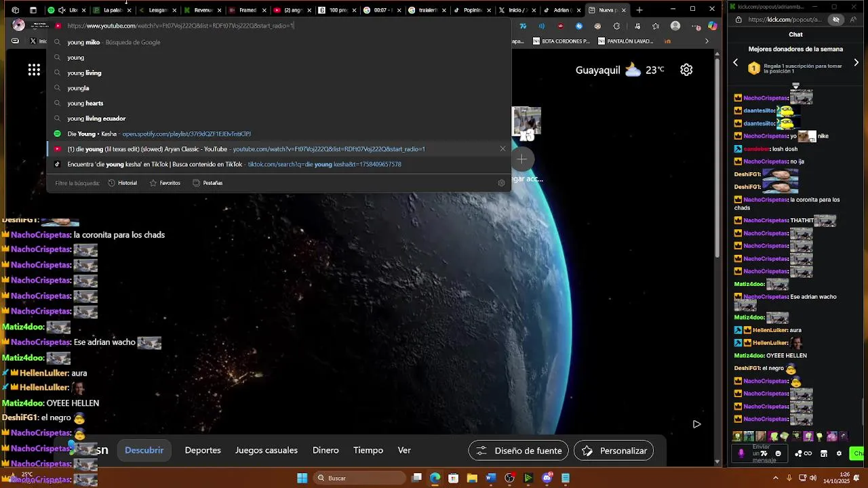Select the 'youngla' search suggestion
The width and height of the screenshot is (868, 488).
(x=279, y=88)
